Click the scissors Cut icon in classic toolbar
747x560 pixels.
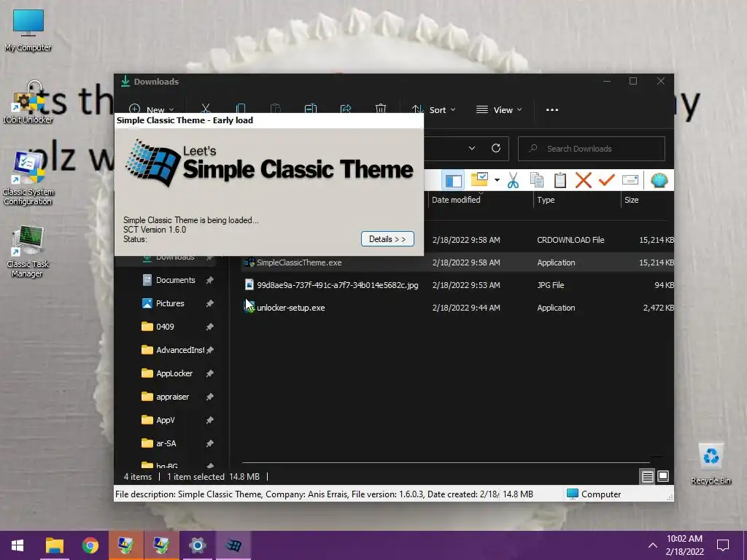(513, 181)
